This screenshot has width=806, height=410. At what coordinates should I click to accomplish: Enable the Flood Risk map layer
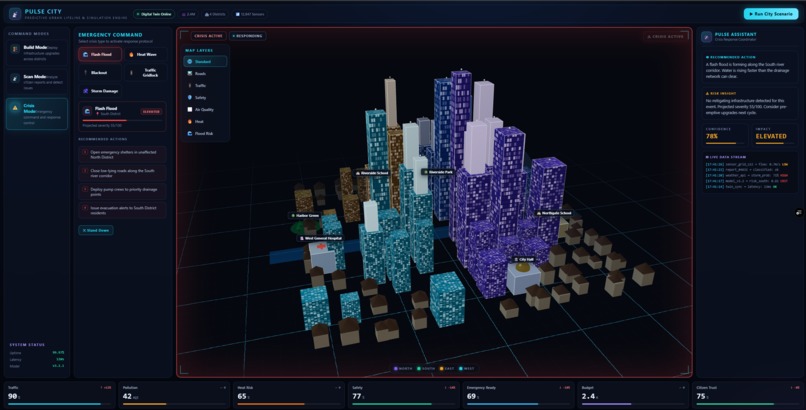205,134
